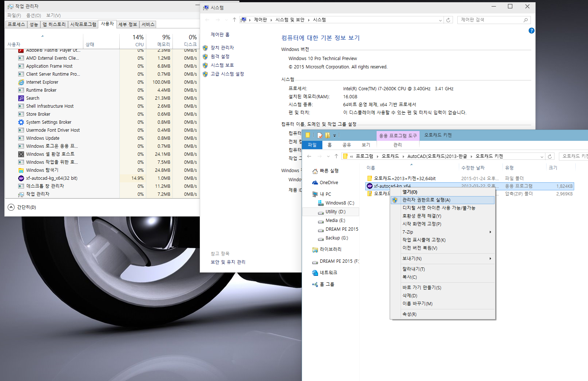
Task: Click Windows 셸 환경 호스트 process icon
Action: click(x=21, y=154)
